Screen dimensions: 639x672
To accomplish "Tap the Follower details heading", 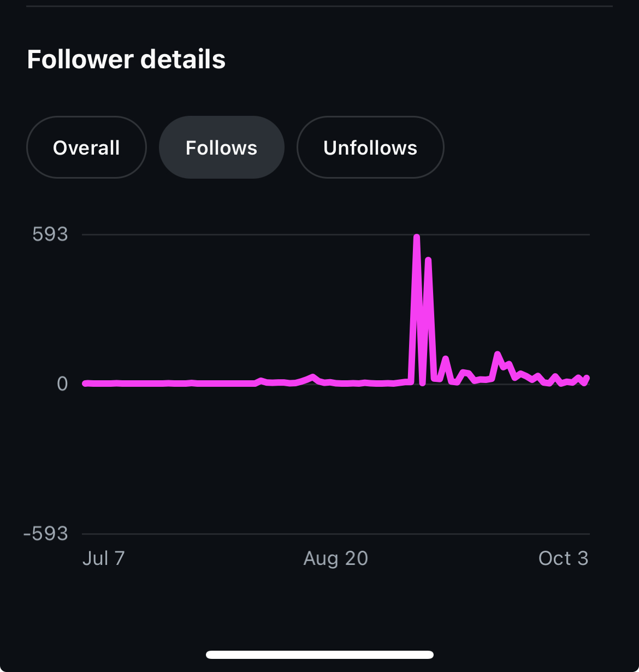I will pyautogui.click(x=126, y=59).
